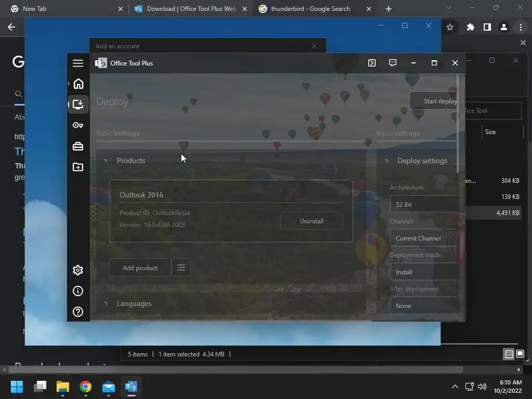Open Task View on taskbar
Viewport: 532px width, 399px height.
pos(40,387)
